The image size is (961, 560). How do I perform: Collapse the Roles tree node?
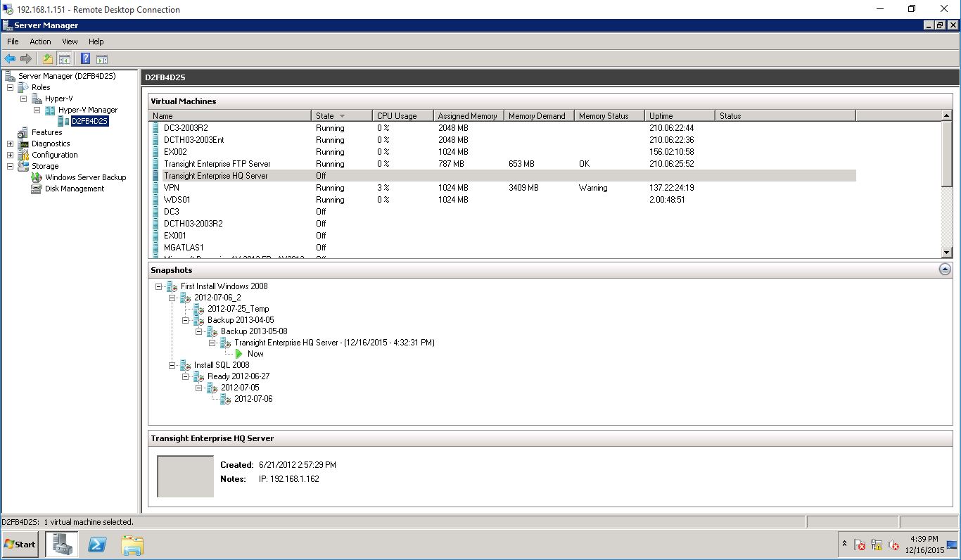coord(11,87)
